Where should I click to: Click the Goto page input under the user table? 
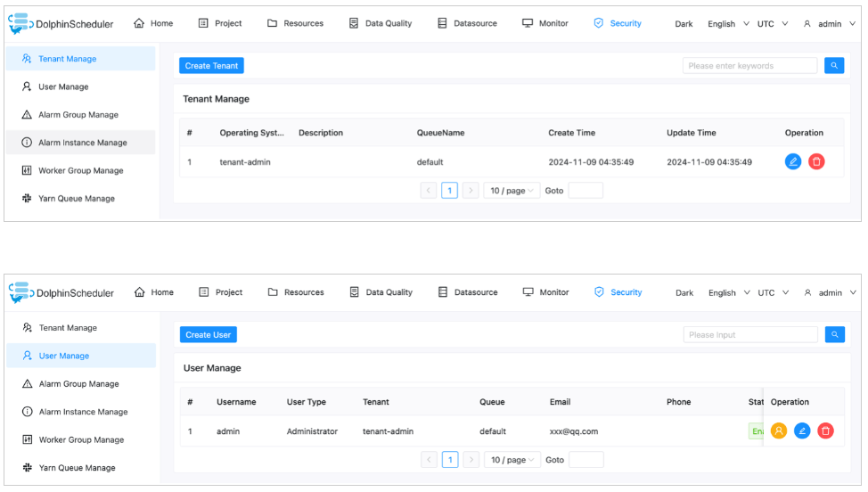(585, 460)
